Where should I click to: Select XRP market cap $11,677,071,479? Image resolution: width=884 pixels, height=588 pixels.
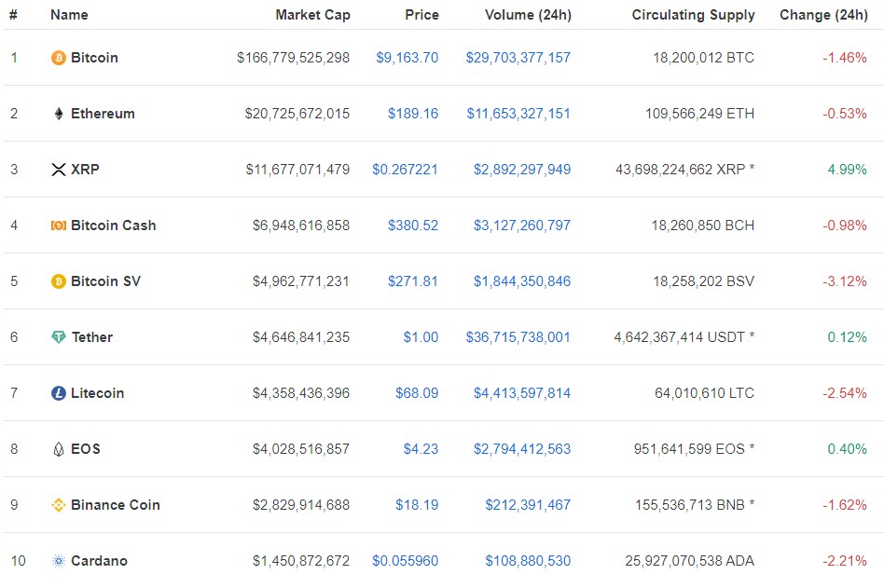click(x=297, y=170)
